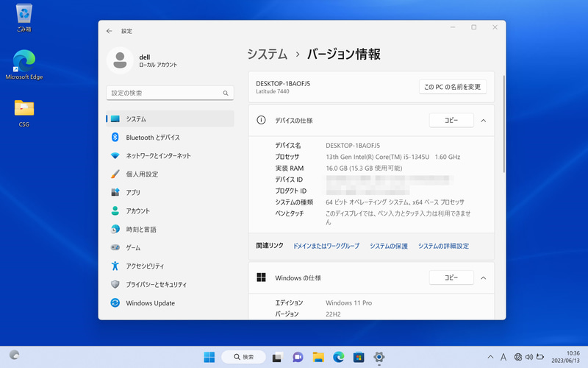Click the paintbrush personalization icon
Image resolution: width=588 pixels, height=368 pixels.
click(x=115, y=174)
